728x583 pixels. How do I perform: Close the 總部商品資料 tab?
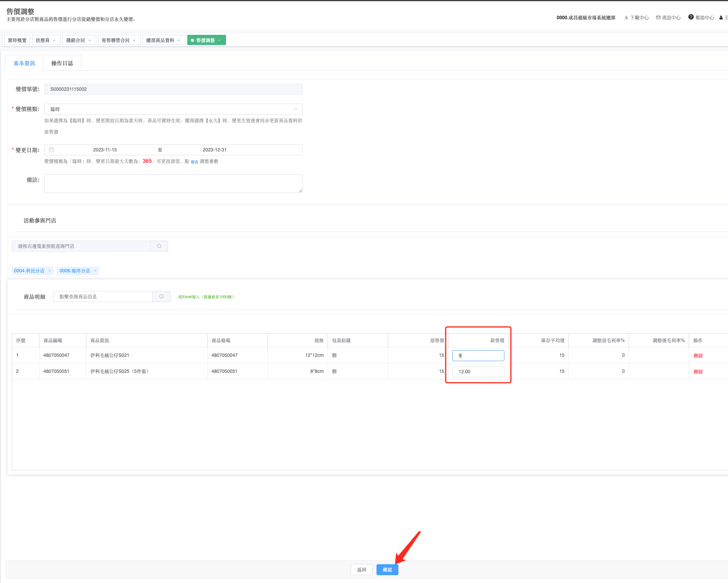click(179, 41)
